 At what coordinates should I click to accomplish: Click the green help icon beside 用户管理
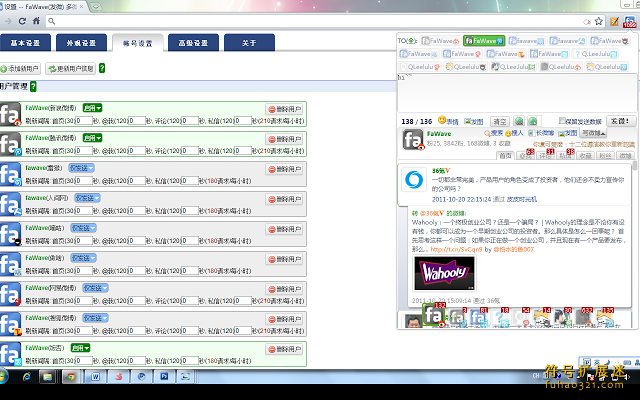click(x=33, y=86)
